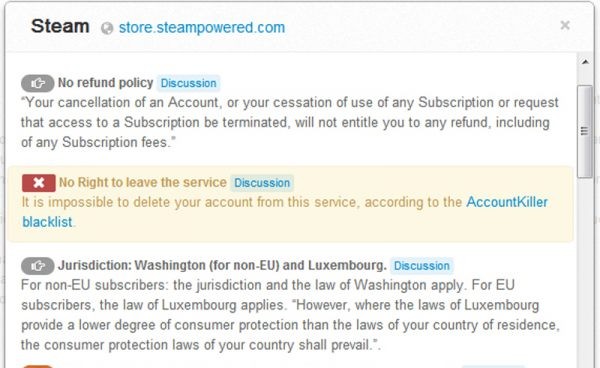Open Discussion for No Right to leave the service
The image size is (600, 368).
coord(262,183)
